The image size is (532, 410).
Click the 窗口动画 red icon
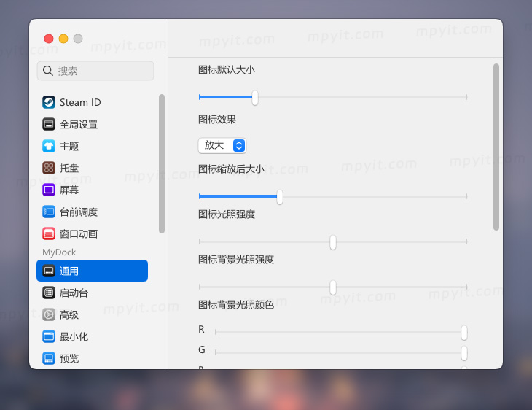pos(49,233)
